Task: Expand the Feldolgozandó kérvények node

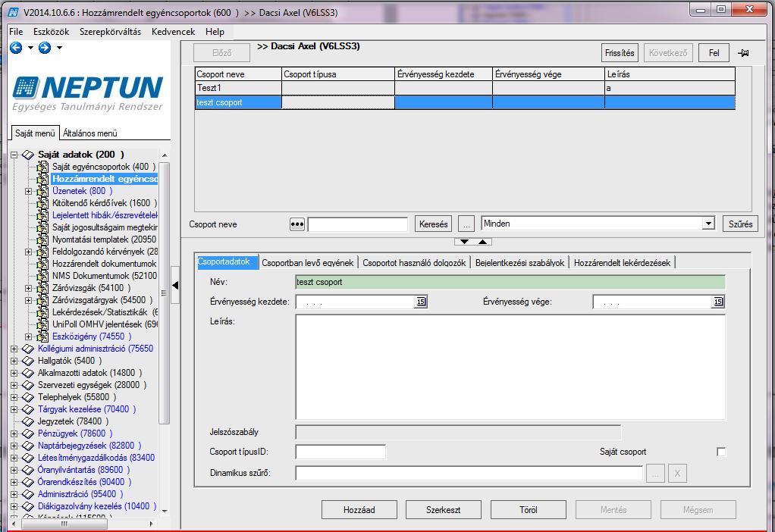Action: 29,252
